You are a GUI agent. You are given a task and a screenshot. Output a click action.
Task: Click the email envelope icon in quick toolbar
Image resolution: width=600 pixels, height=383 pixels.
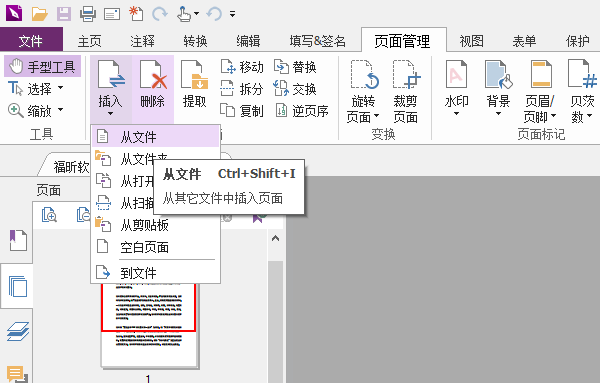pyautogui.click(x=112, y=14)
